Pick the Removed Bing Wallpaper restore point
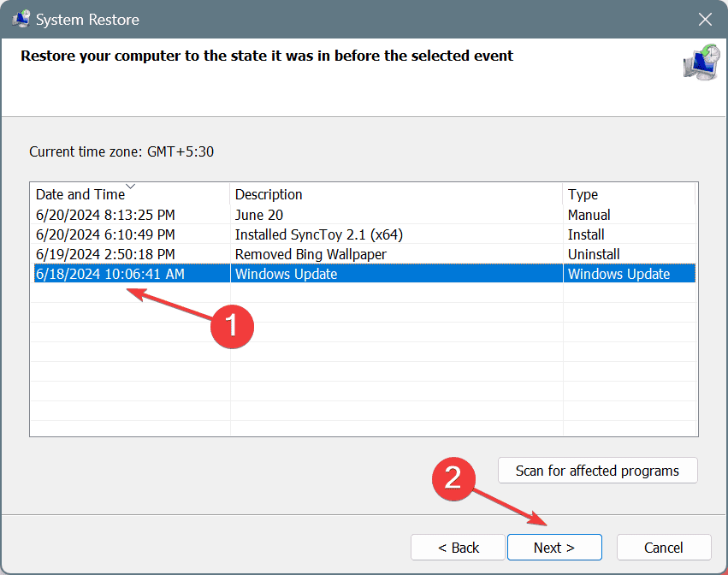The width and height of the screenshot is (728, 575). pos(311,254)
